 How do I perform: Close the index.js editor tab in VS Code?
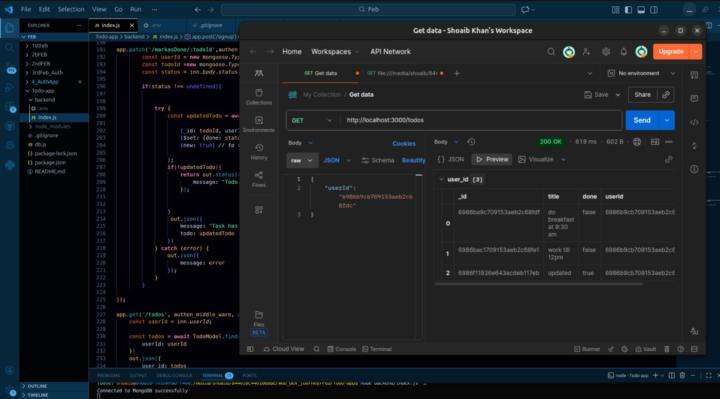132,25
